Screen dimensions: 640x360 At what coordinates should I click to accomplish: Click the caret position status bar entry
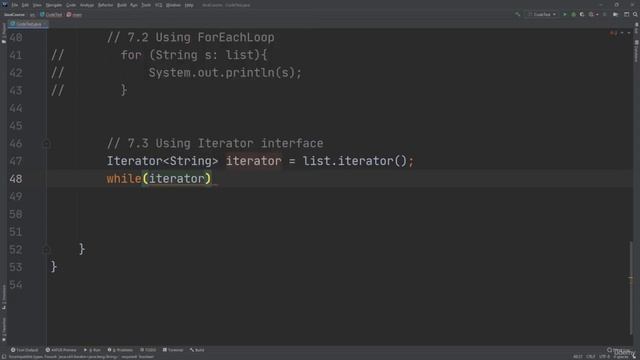coord(578,357)
